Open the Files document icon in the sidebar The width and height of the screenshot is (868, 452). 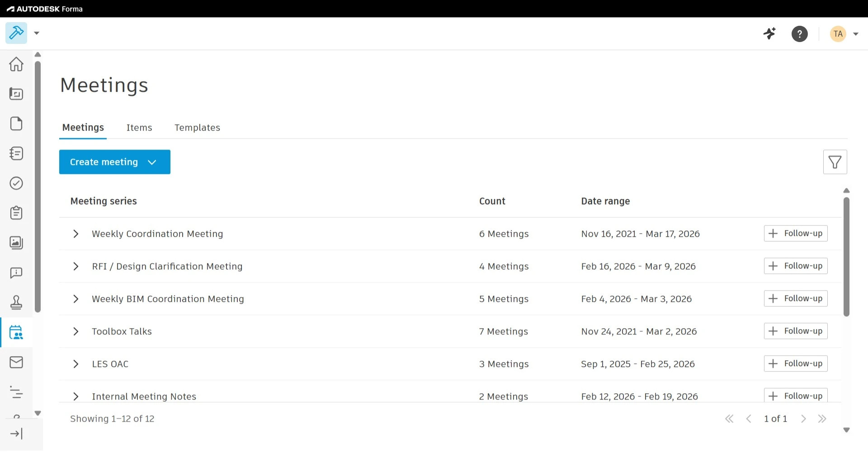[x=16, y=124]
